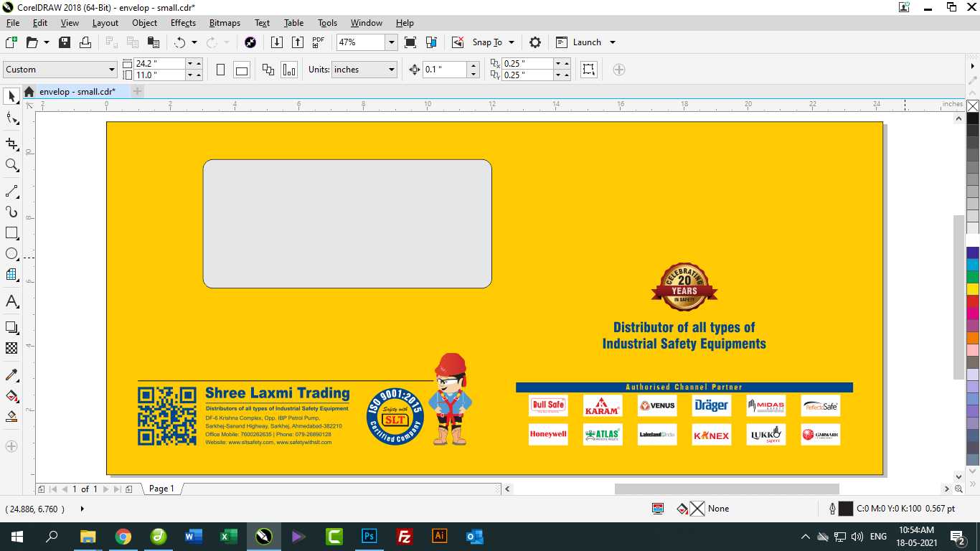The width and height of the screenshot is (980, 551).
Task: Start a new document with the plus tab
Action: pos(138,91)
